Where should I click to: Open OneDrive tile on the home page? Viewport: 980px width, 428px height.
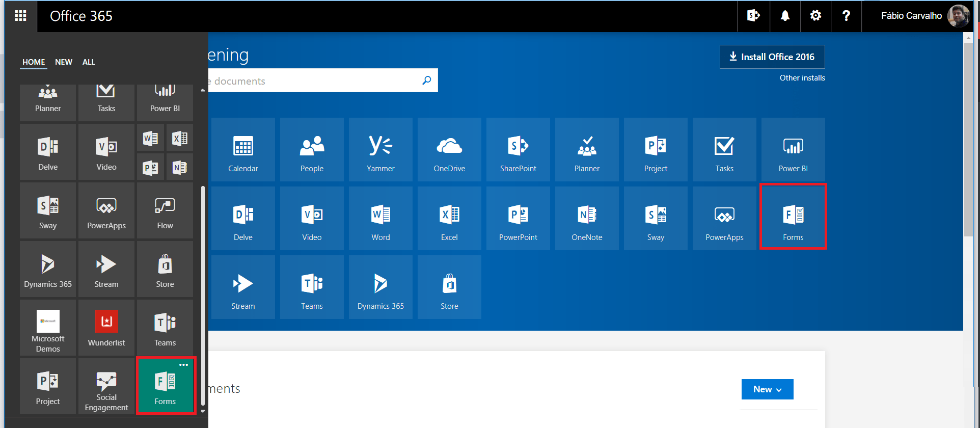pyautogui.click(x=449, y=149)
